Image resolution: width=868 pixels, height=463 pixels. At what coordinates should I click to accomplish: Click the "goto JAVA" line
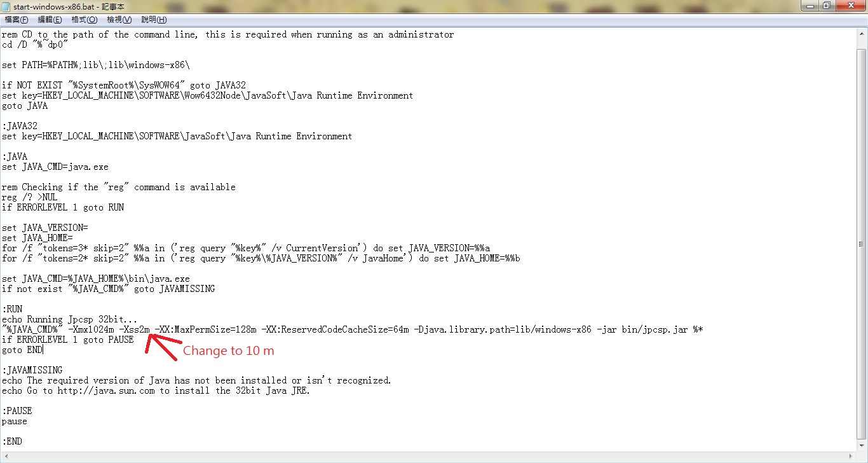(x=25, y=106)
